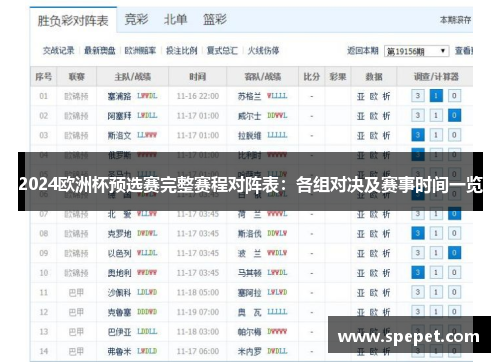Open 析 analysis for row 08 克罗地
The image size is (500, 362).
click(386, 234)
